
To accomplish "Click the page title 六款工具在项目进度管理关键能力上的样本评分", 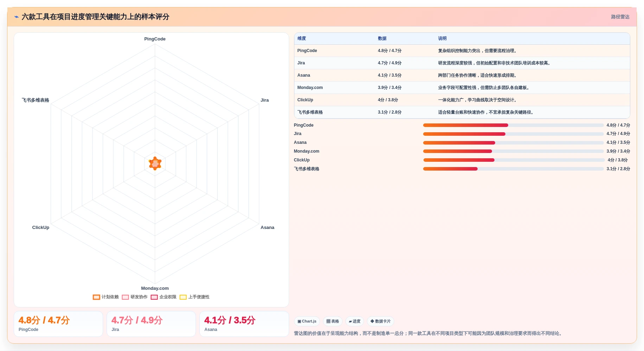I will tap(95, 17).
